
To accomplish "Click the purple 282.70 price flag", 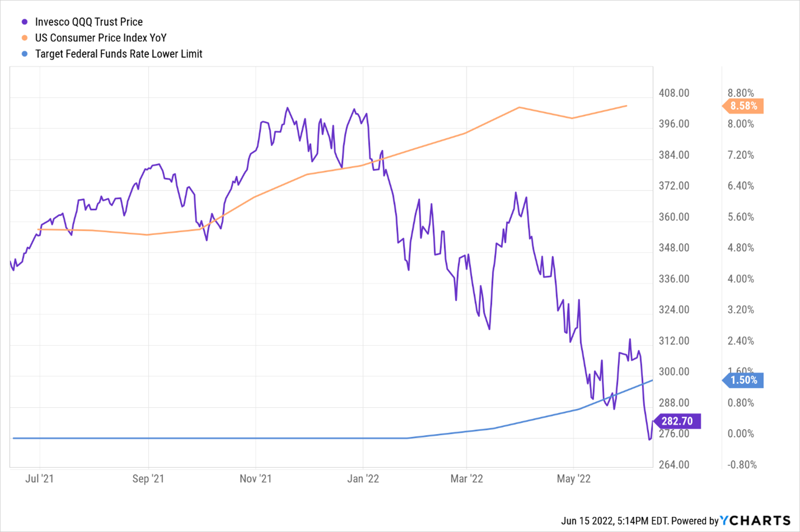I will point(677,421).
